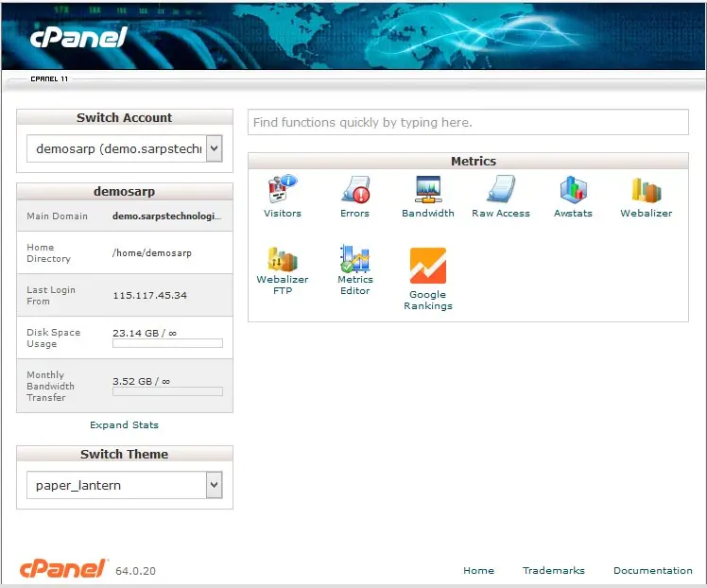Click the Google Rankings text label
The image size is (707, 588).
pos(428,300)
